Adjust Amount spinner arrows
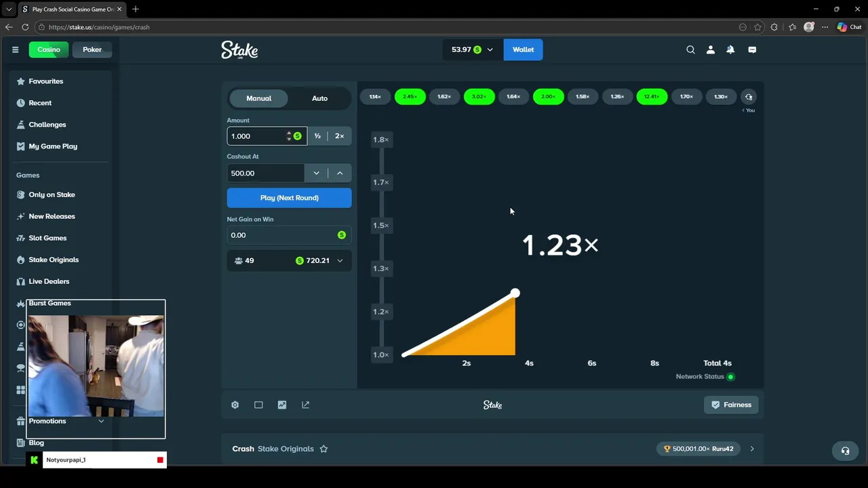 289,136
